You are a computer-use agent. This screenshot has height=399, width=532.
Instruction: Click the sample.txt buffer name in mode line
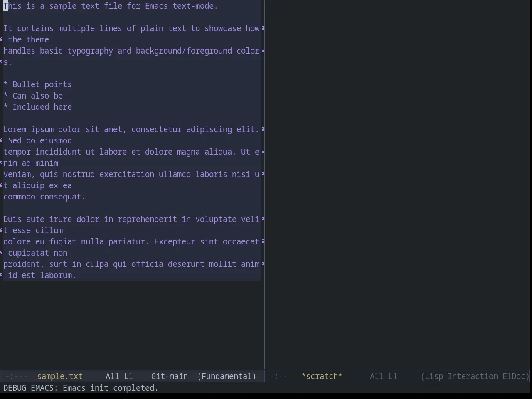pyautogui.click(x=60, y=376)
